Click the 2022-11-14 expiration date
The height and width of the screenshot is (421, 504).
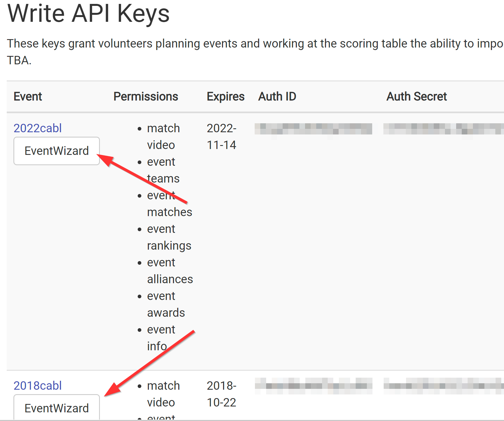[x=222, y=136]
